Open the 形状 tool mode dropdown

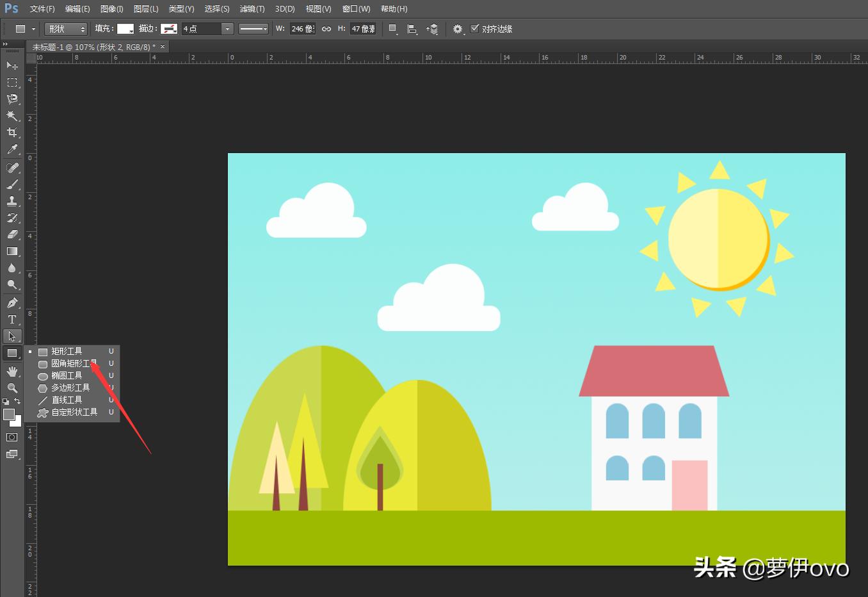tap(66, 29)
